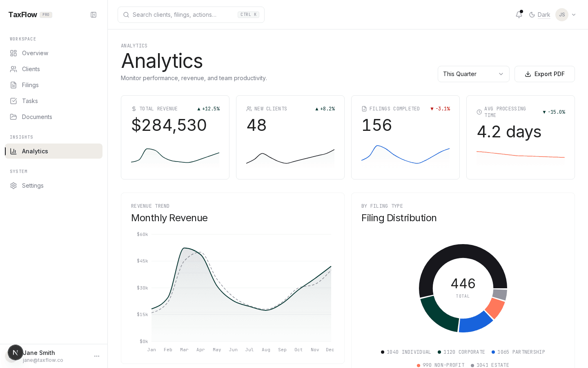Open Documents in sidebar
588x368 pixels.
click(x=54, y=117)
